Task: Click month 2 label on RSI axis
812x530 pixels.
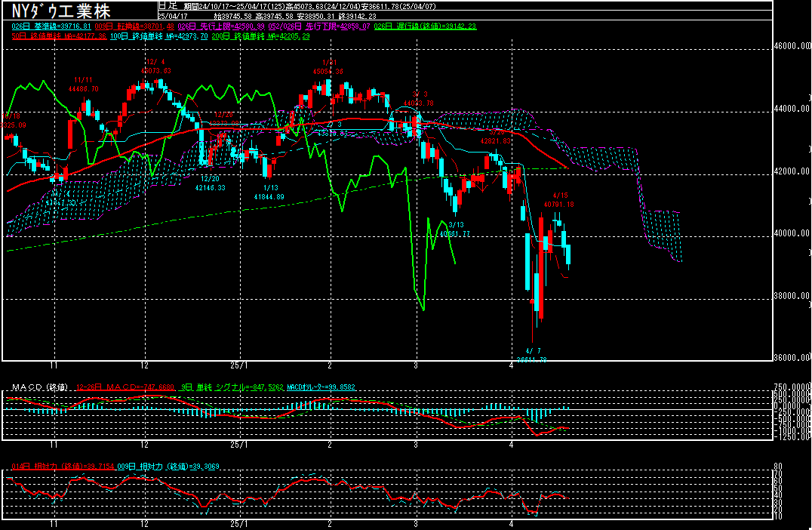Action: 330,524
